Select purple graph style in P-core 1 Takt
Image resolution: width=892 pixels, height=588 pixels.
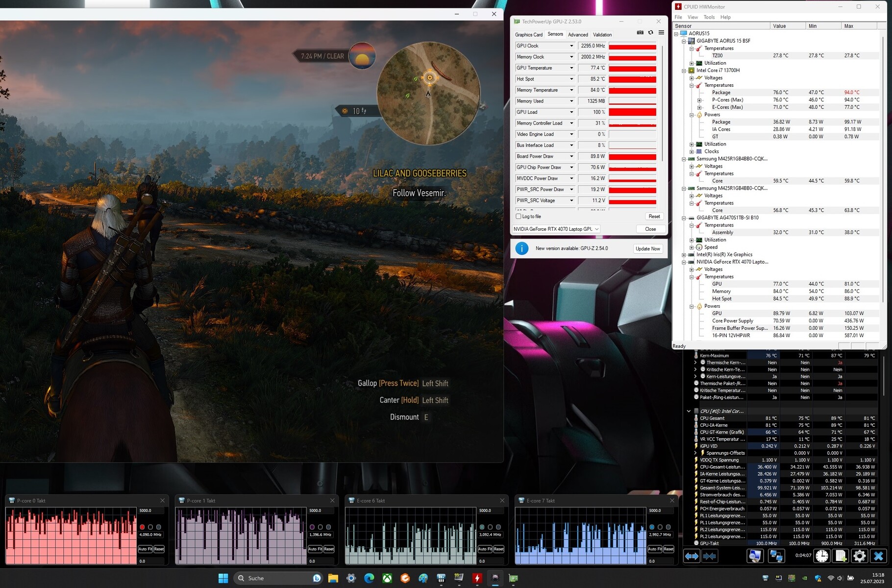(x=312, y=527)
